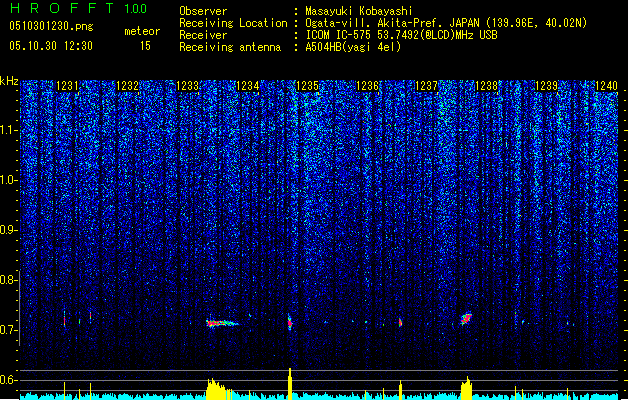Click observer name Masayuki Kobayashi
This screenshot has height=400, width=629.
[x=359, y=11]
